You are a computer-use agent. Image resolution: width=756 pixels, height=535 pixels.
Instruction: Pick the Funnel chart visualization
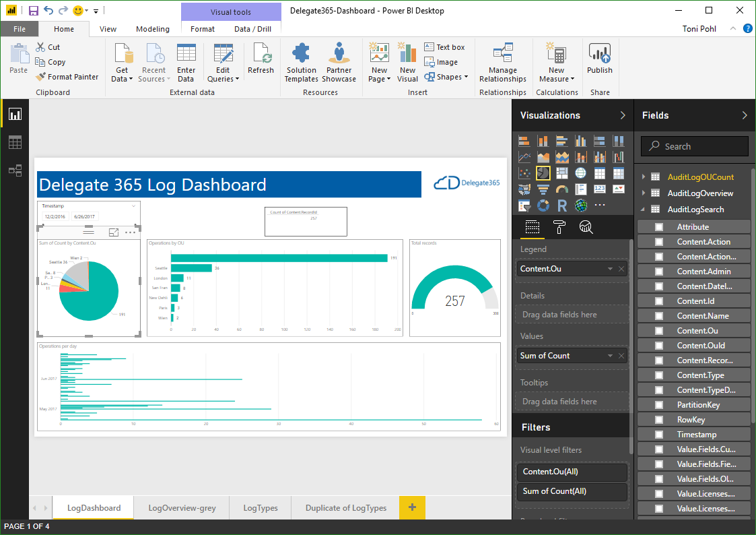coord(543,189)
